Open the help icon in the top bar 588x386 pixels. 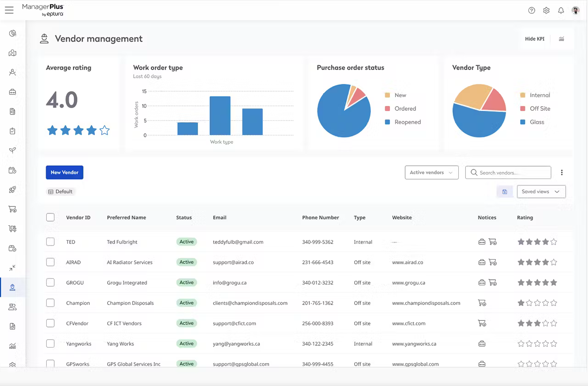pyautogui.click(x=532, y=10)
